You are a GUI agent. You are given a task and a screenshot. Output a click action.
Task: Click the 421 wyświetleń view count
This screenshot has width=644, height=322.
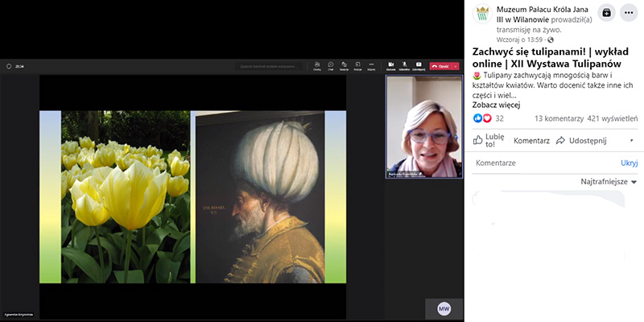pyautogui.click(x=613, y=118)
